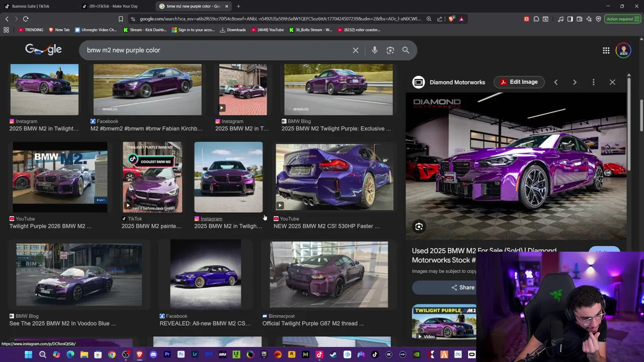Bookmark this page
This screenshot has height=362, width=644.
[121, 19]
